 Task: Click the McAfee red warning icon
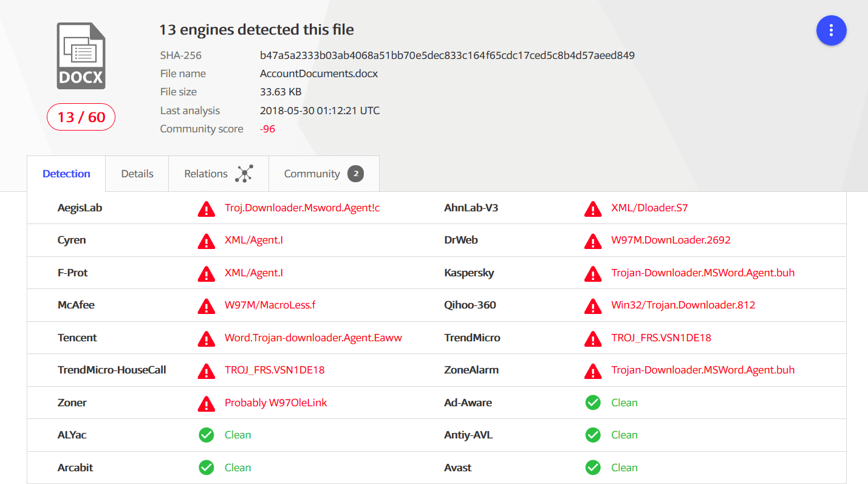pyautogui.click(x=207, y=306)
